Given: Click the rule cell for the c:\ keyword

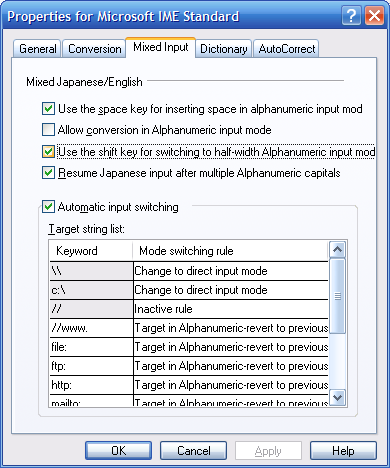Looking at the screenshot, I should click(231, 290).
